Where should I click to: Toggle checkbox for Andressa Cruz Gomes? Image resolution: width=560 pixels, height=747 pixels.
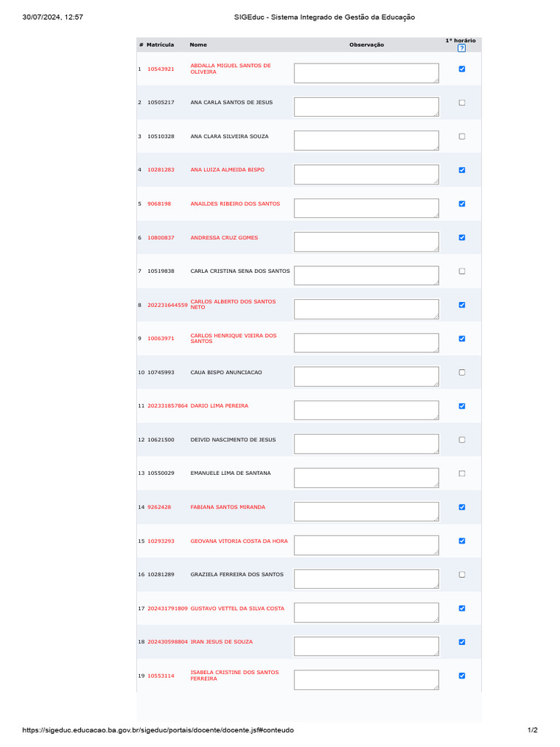(x=462, y=238)
